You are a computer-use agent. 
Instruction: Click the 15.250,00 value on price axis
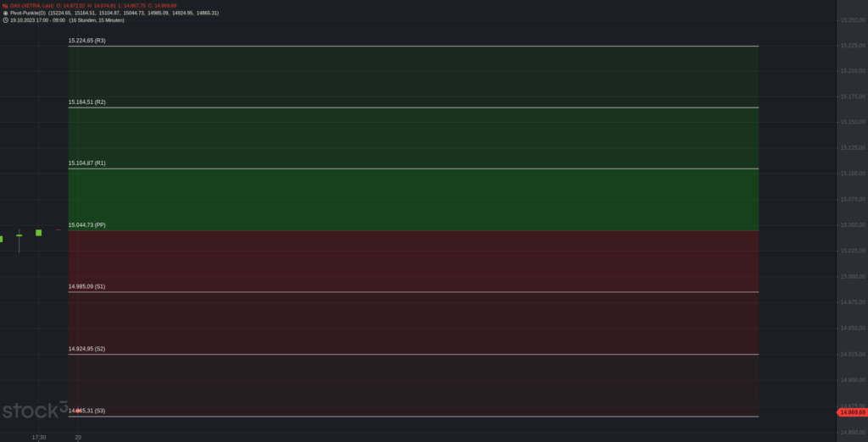tap(853, 20)
